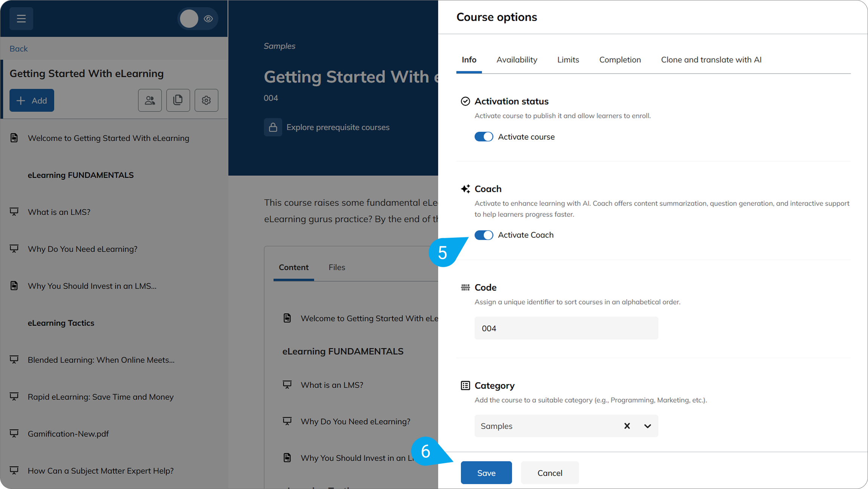Expand the Category dropdown chevron

click(x=647, y=426)
